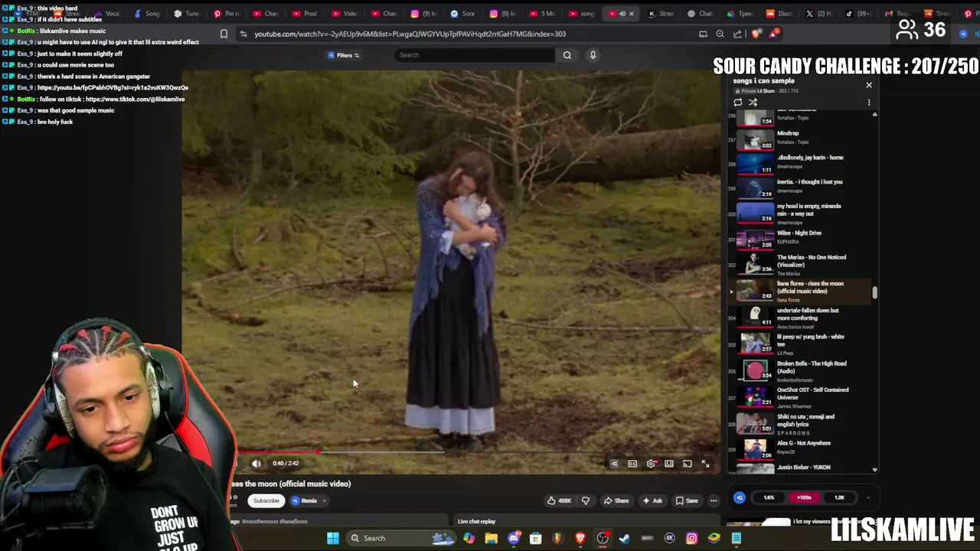Image resolution: width=980 pixels, height=551 pixels.
Task: Open Discord from the taskbar
Action: (x=514, y=538)
